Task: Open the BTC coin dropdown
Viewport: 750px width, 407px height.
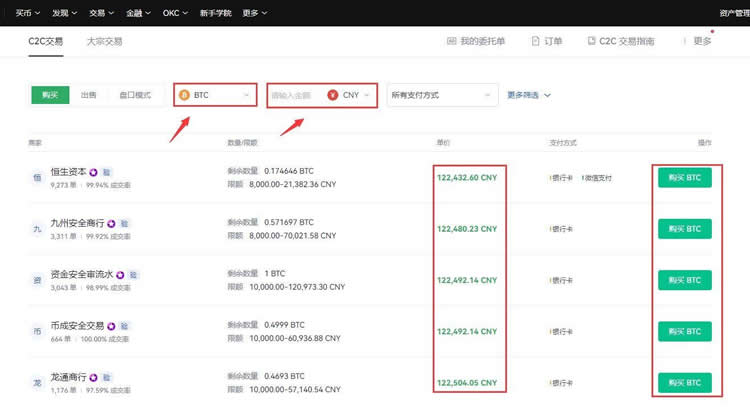Action: tap(215, 95)
